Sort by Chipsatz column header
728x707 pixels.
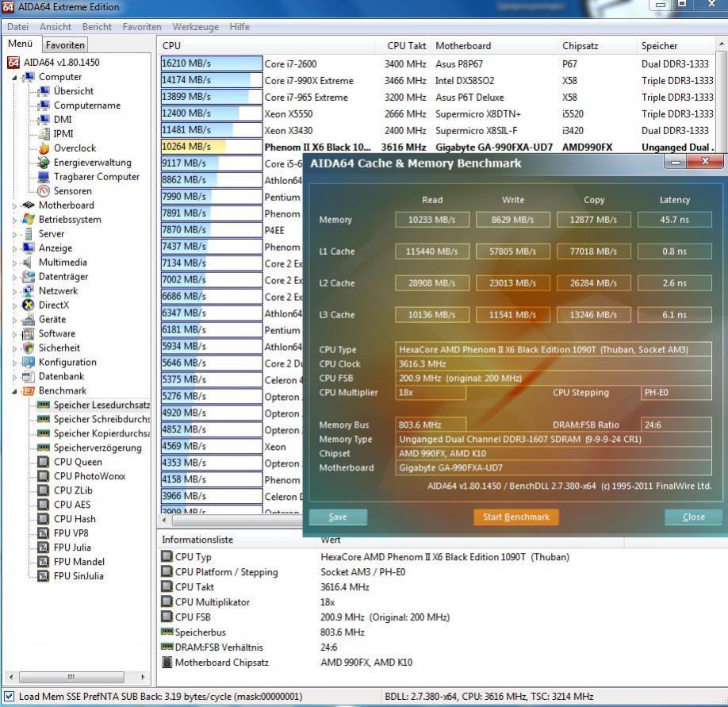(596, 46)
